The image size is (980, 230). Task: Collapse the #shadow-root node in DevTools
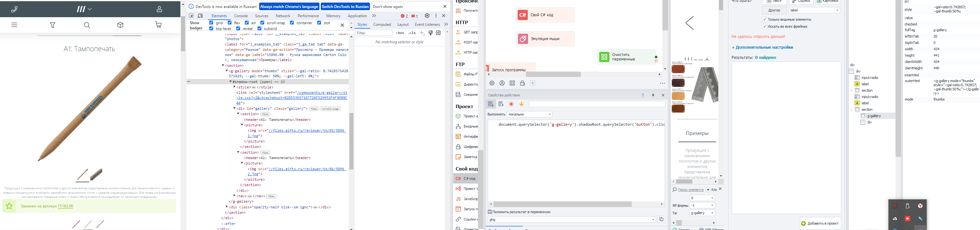[231, 82]
